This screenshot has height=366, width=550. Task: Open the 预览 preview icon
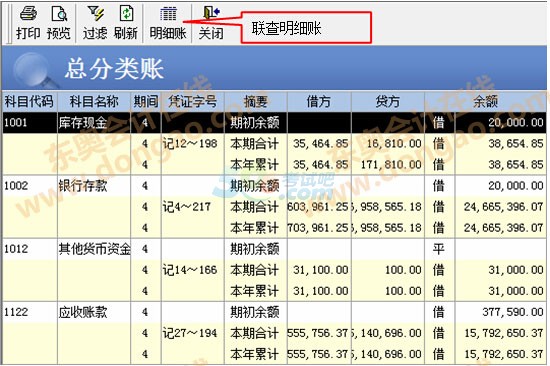(x=59, y=13)
